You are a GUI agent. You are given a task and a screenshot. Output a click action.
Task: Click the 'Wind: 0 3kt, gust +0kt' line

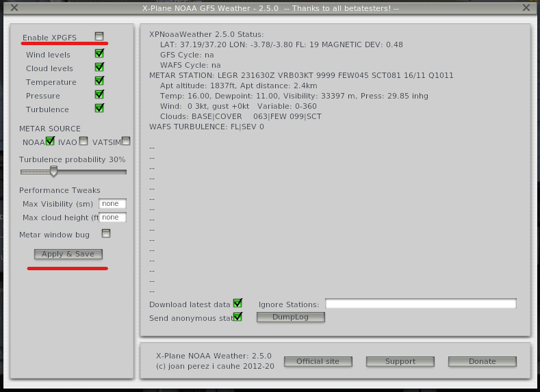tap(238, 106)
